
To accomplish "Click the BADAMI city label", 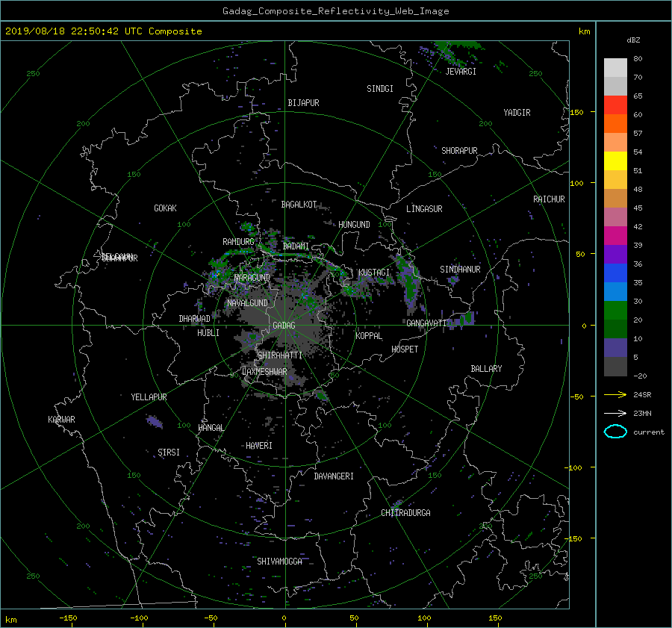I will click(296, 246).
